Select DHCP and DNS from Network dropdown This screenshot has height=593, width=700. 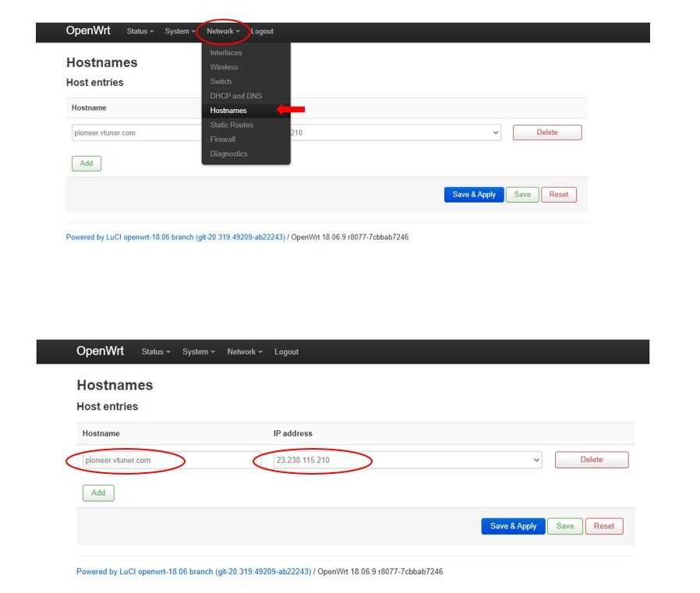[x=235, y=96]
